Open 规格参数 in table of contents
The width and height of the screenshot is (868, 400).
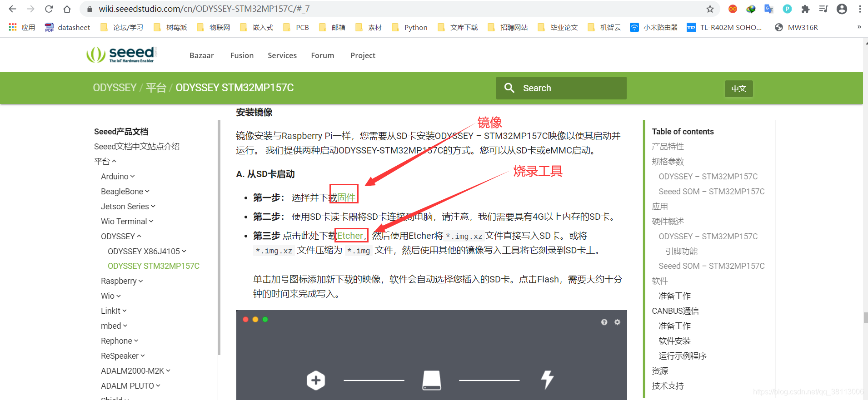click(668, 161)
